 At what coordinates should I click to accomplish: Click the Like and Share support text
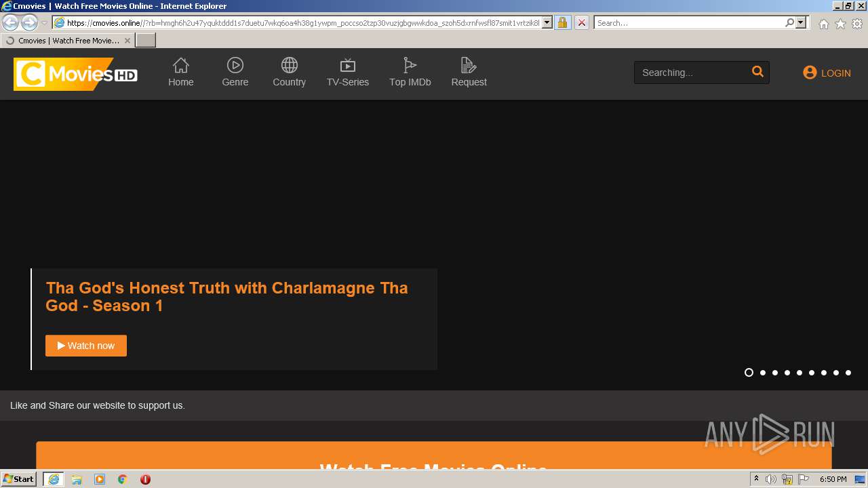point(98,405)
